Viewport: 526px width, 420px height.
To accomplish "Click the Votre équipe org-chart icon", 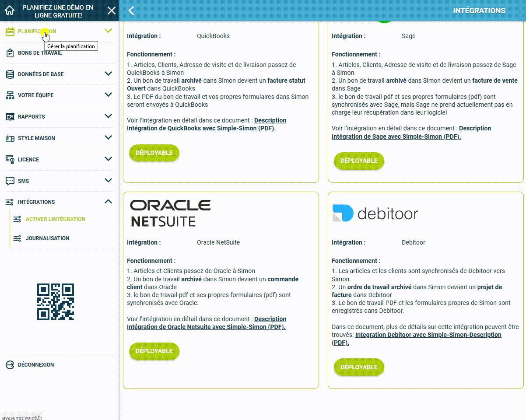I will [10, 95].
